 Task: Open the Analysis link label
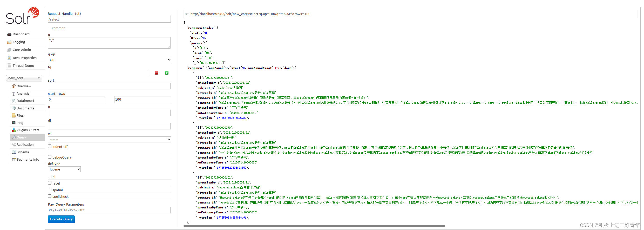(x=23, y=94)
